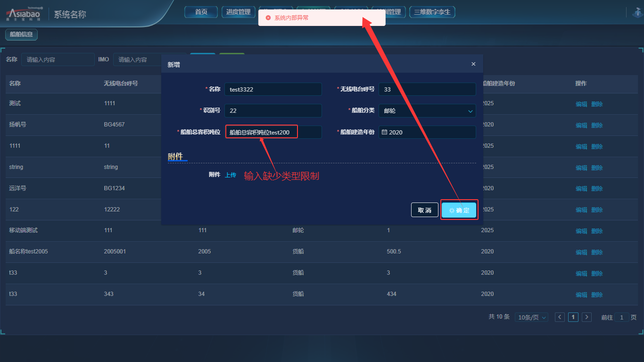
Task: Click the 上传 attachment link
Action: point(231,175)
